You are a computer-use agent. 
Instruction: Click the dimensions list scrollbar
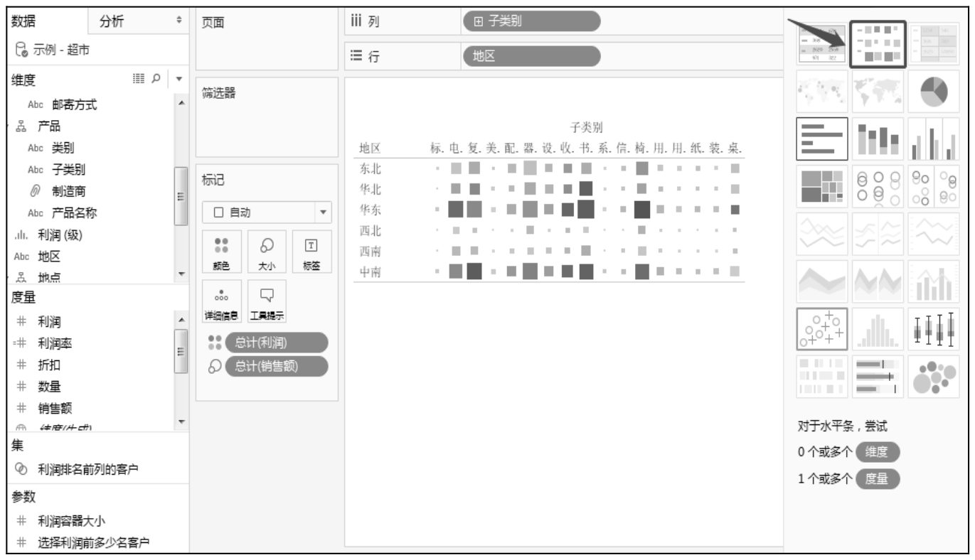179,185
